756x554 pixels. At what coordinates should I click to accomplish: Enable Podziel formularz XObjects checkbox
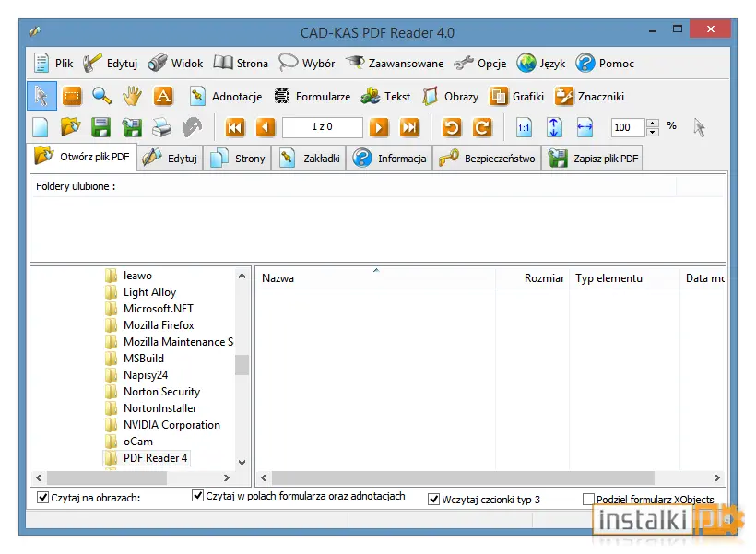(x=588, y=499)
